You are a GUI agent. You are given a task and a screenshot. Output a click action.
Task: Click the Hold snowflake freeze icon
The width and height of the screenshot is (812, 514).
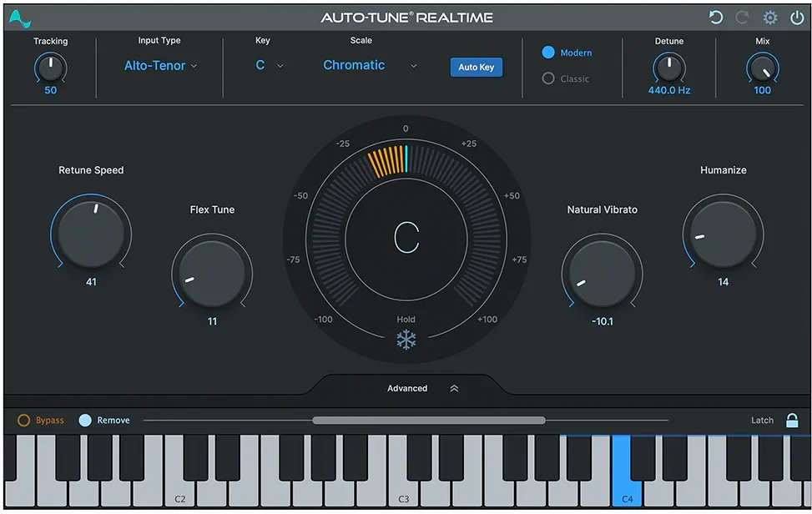point(406,340)
